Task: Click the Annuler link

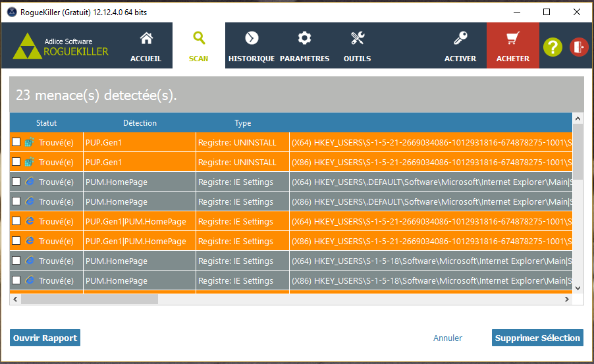Action: (x=448, y=338)
